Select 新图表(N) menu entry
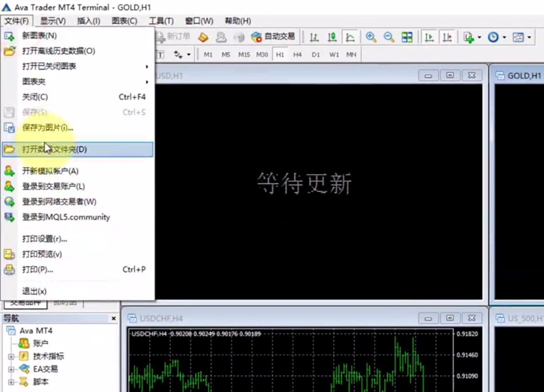This screenshot has height=392, width=544. pos(77,36)
